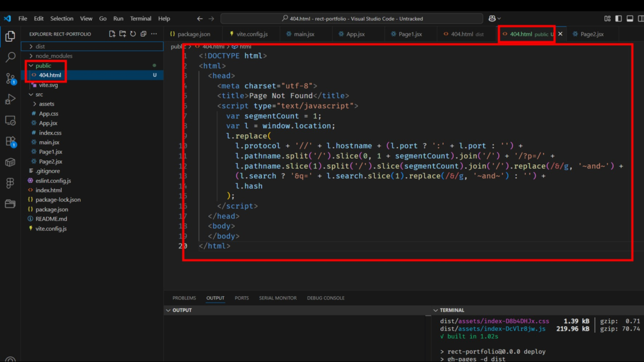Viewport: 644px width, 362px height.
Task: Click the Copilot icon in title bar
Action: [492, 19]
